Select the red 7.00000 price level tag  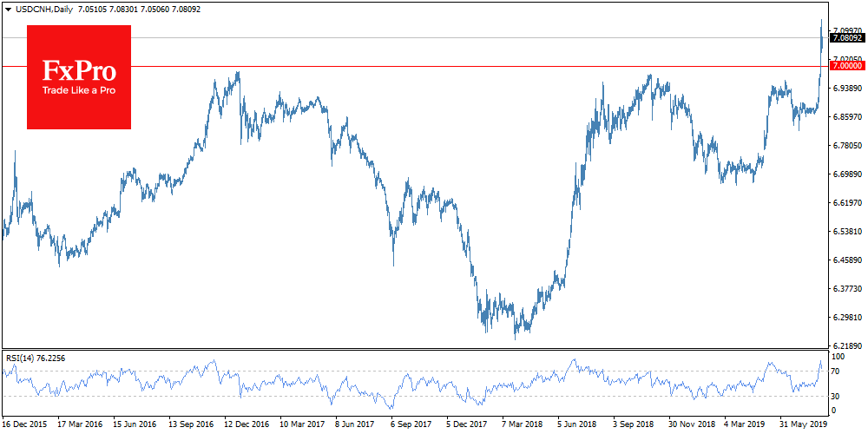pyautogui.click(x=846, y=66)
